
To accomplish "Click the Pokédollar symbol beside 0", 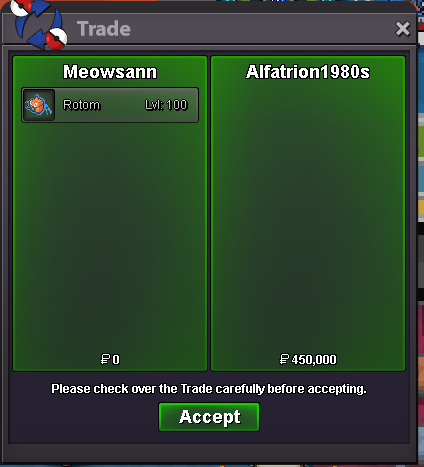I will click(105, 359).
